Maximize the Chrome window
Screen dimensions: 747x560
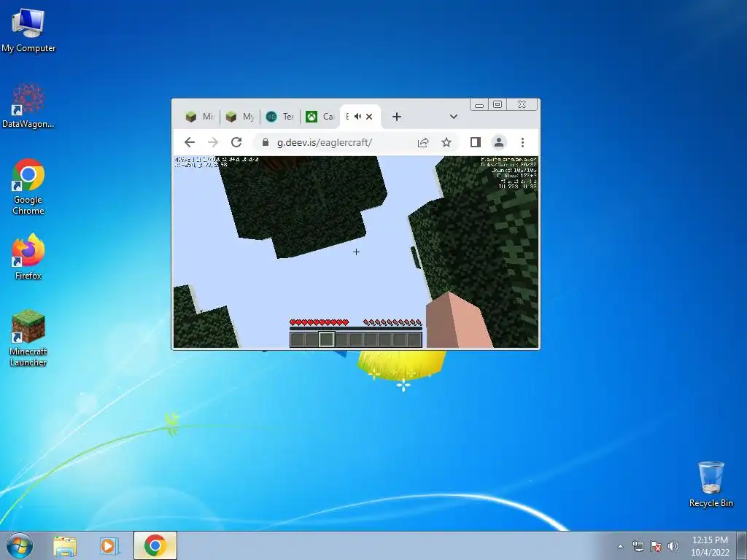[498, 105]
